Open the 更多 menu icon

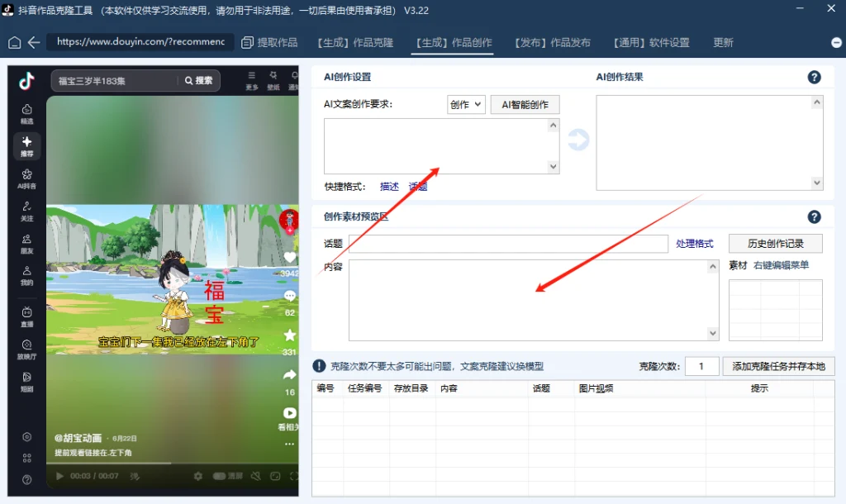(251, 80)
